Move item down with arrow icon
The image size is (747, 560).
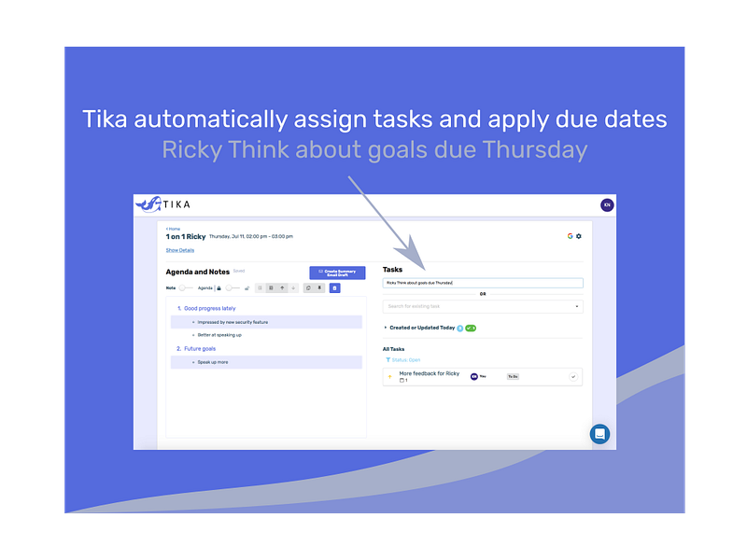pyautogui.click(x=293, y=288)
